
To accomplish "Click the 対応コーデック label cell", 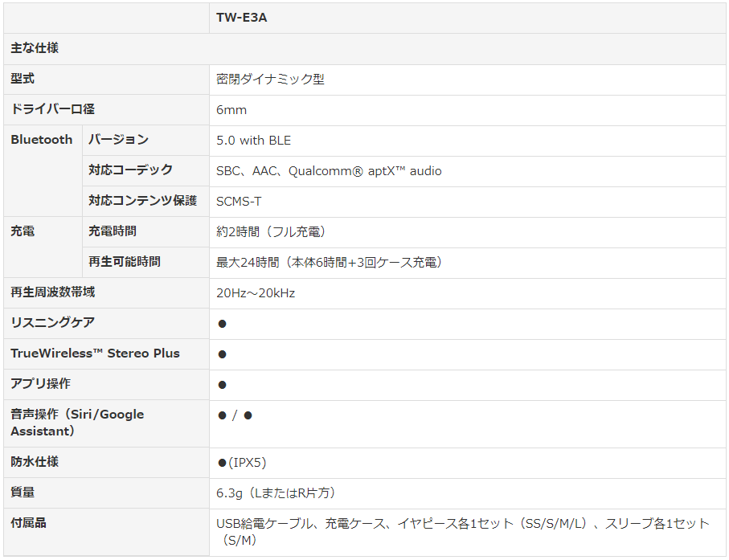I will pyautogui.click(x=130, y=170).
